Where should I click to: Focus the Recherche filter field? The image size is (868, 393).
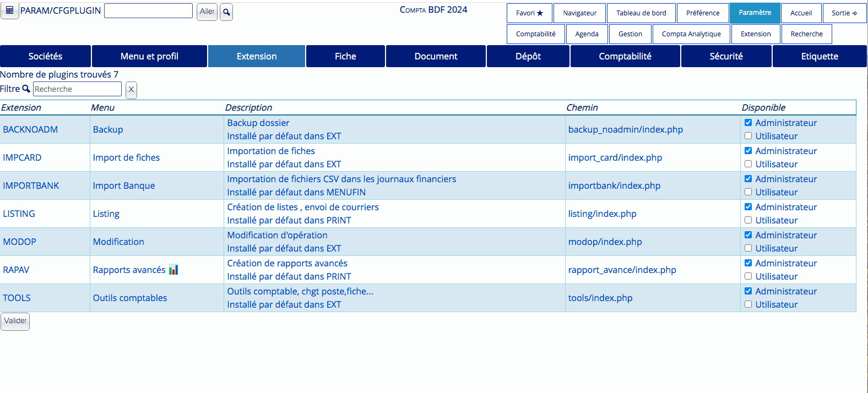pos(77,89)
